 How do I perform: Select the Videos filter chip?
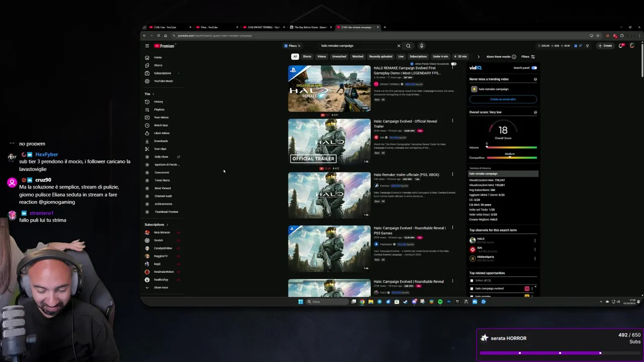click(321, 57)
